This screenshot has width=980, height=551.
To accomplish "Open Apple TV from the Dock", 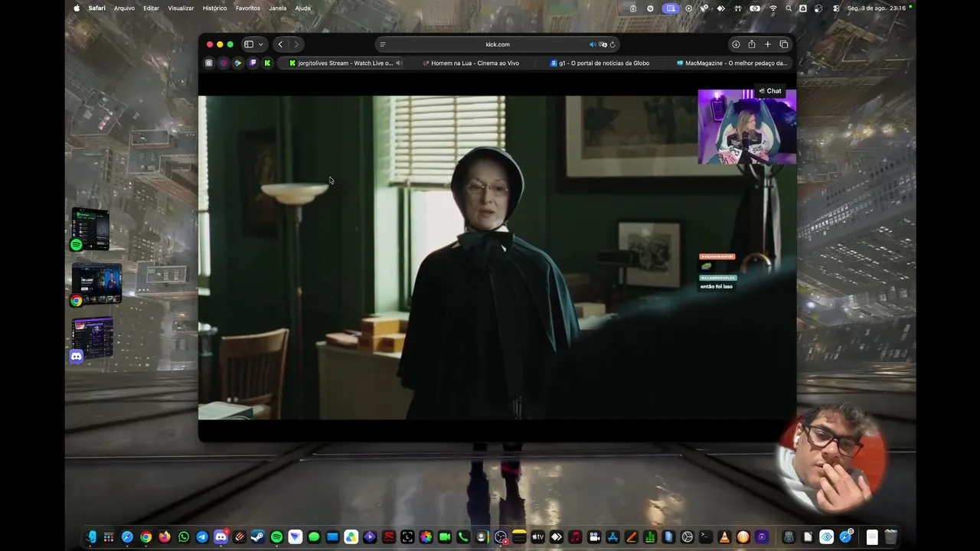I will click(537, 537).
